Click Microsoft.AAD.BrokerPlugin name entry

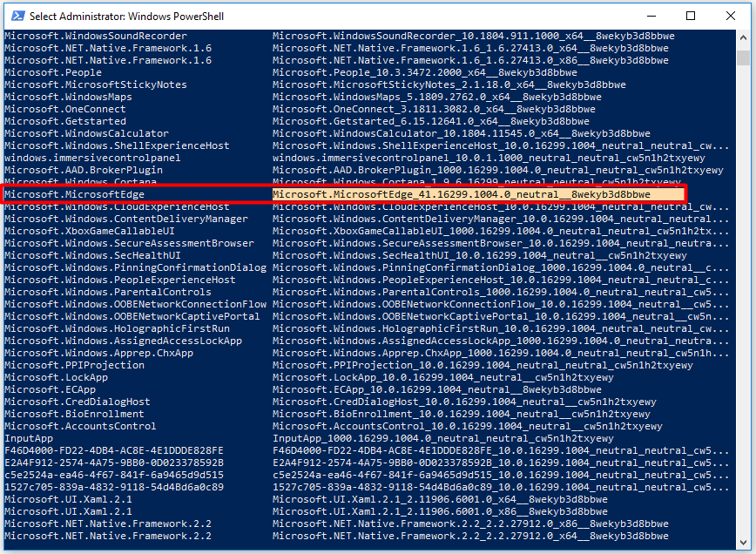pos(84,170)
